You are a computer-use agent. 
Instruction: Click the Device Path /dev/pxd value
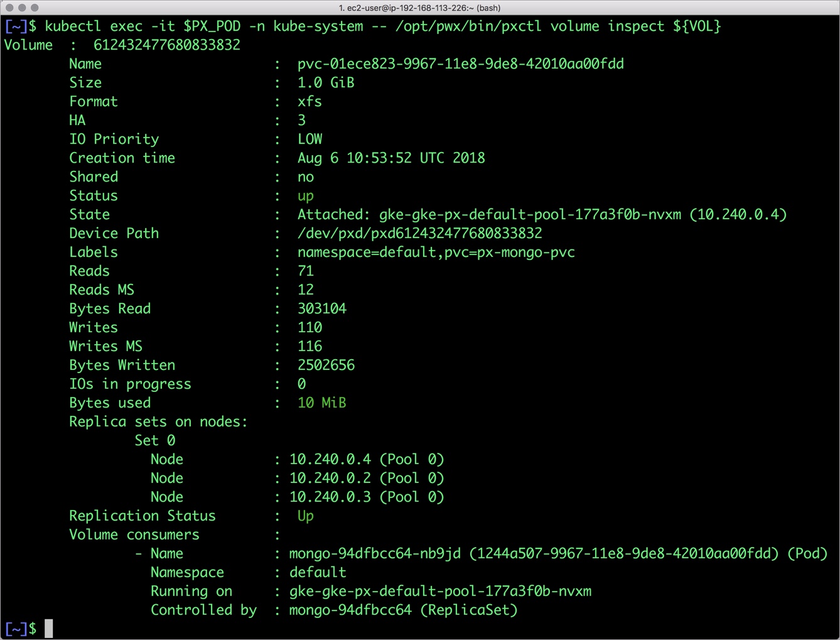click(419, 234)
